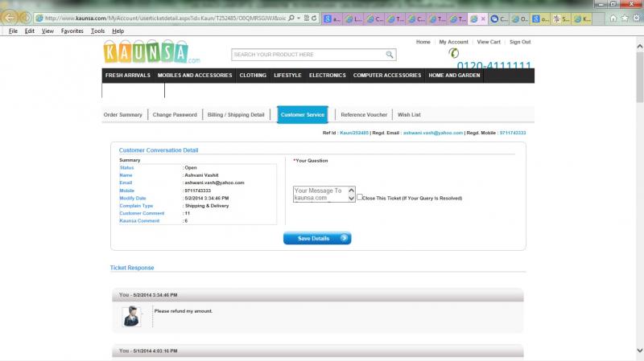Tick the Close This Ticket checkbox
The height and width of the screenshot is (361, 644).
point(359,197)
